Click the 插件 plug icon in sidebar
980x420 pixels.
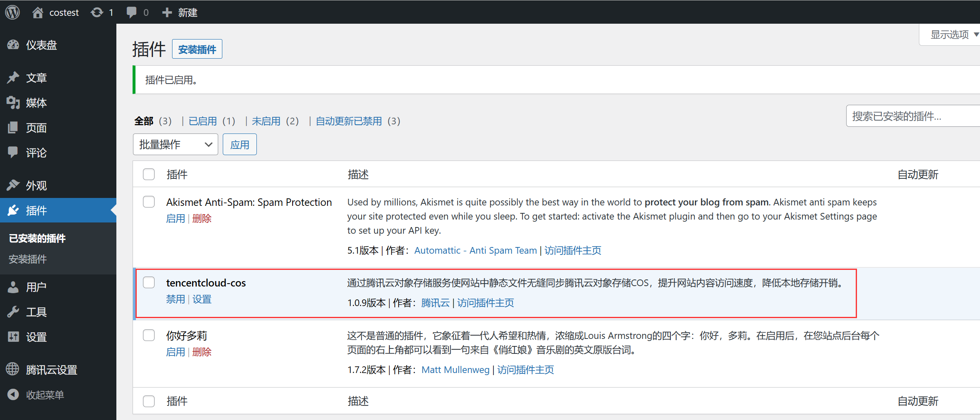[x=13, y=210]
